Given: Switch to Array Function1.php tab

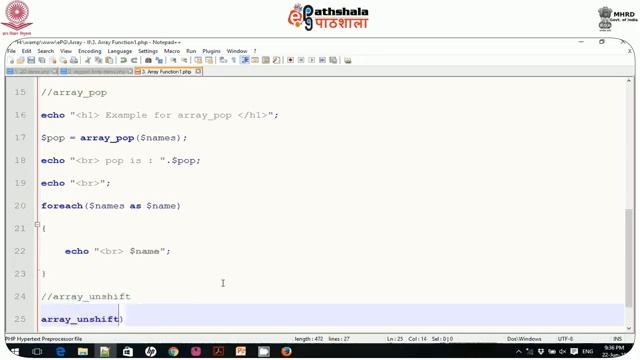Looking at the screenshot, I should pos(167,71).
